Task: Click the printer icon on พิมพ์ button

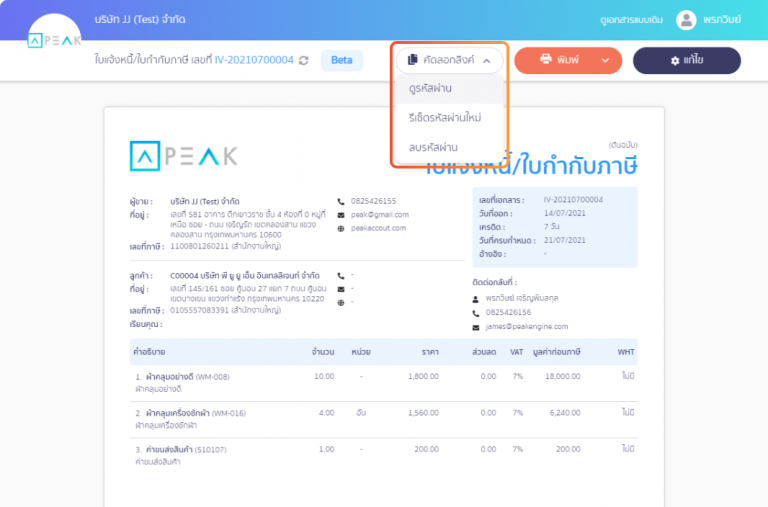Action: (x=546, y=59)
